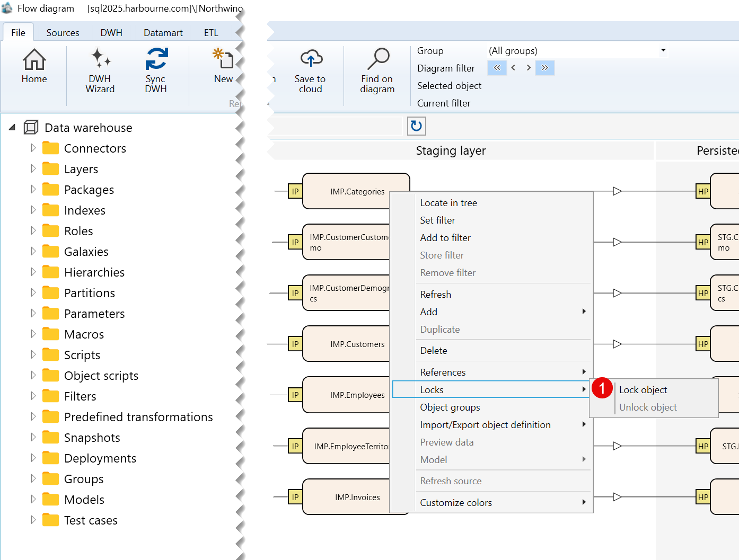Click the Data warehouse cube icon
Screen dimensions: 739x560
pyautogui.click(x=31, y=127)
